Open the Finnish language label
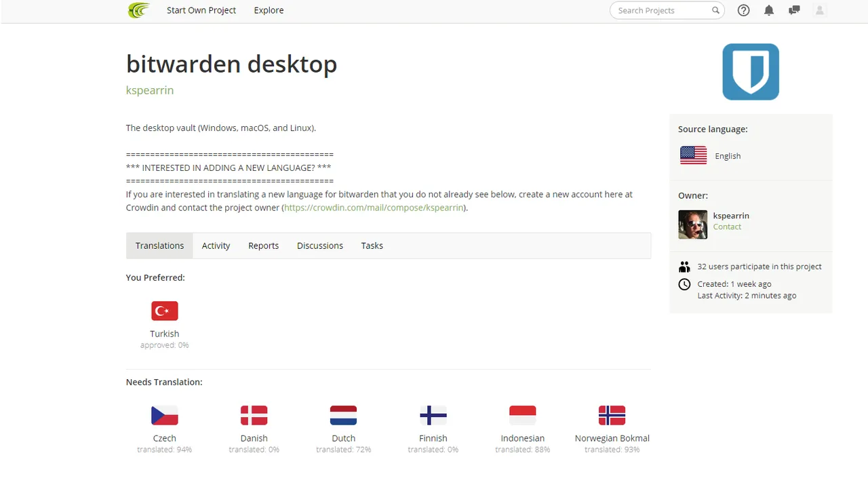868x489 pixels. 433,438
